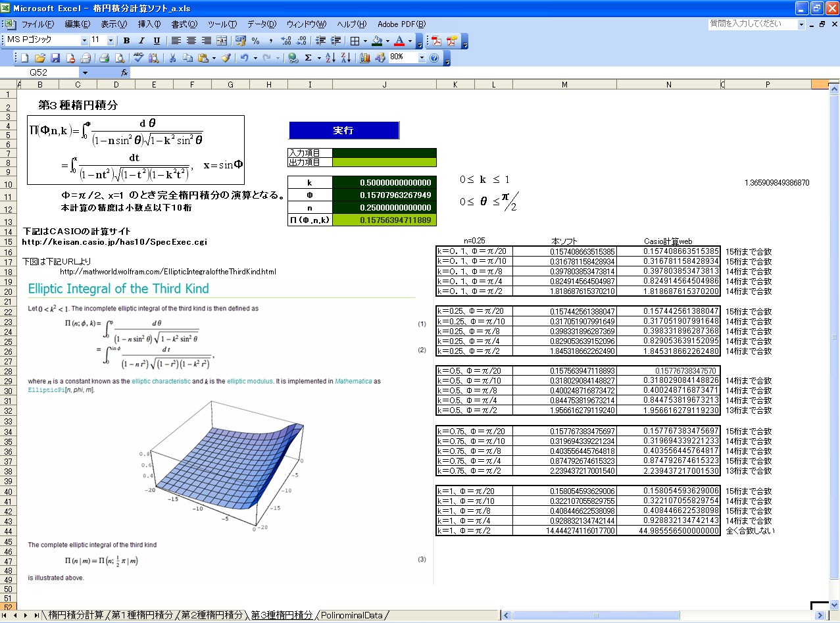Sort the selection ascending
The width and height of the screenshot is (840, 623).
point(331,58)
